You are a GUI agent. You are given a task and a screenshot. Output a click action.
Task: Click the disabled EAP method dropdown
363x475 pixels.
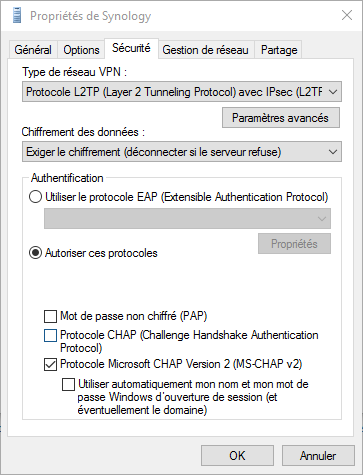click(x=187, y=219)
